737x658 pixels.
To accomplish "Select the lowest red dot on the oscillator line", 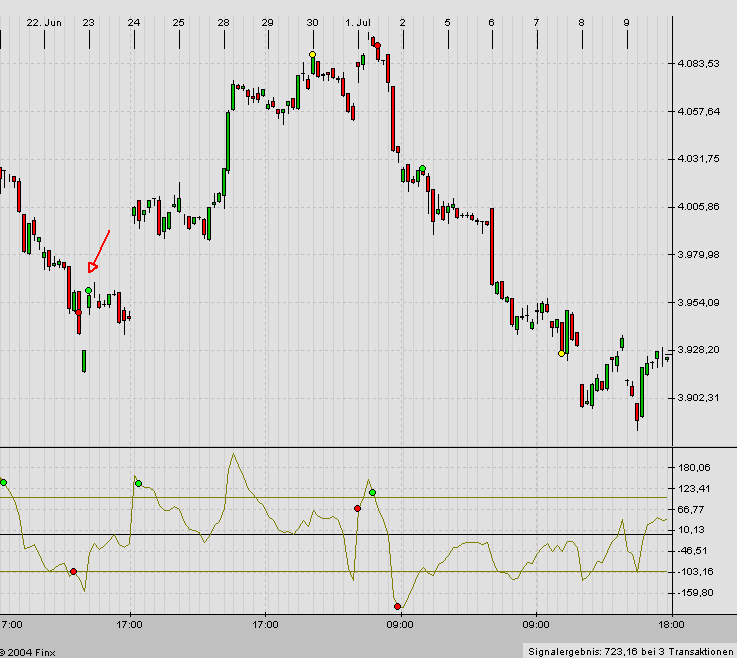I will click(397, 606).
